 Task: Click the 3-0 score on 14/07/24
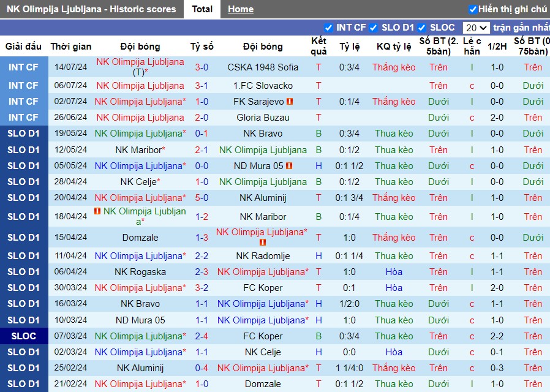[x=202, y=67]
